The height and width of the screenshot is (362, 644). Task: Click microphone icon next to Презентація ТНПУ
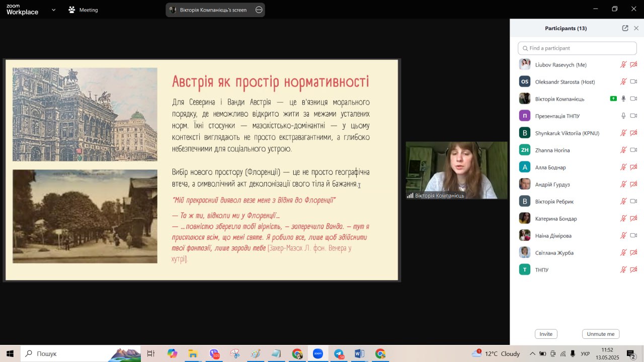tap(623, 116)
